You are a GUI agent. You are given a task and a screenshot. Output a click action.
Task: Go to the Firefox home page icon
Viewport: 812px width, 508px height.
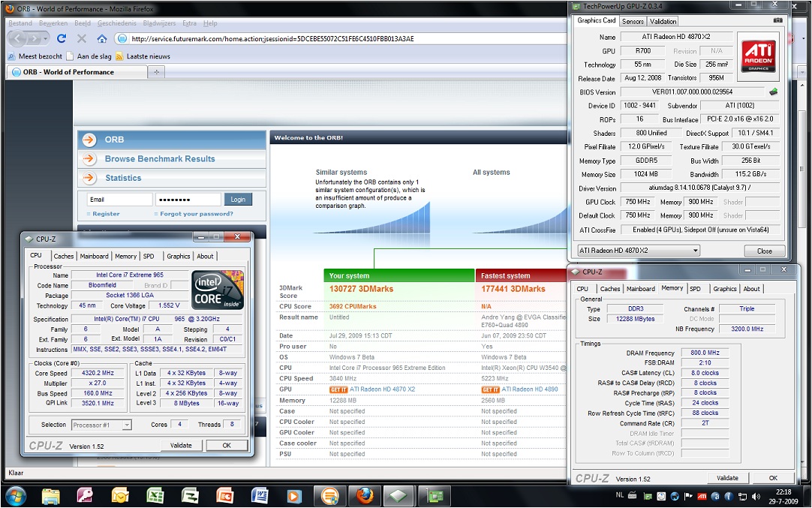102,38
